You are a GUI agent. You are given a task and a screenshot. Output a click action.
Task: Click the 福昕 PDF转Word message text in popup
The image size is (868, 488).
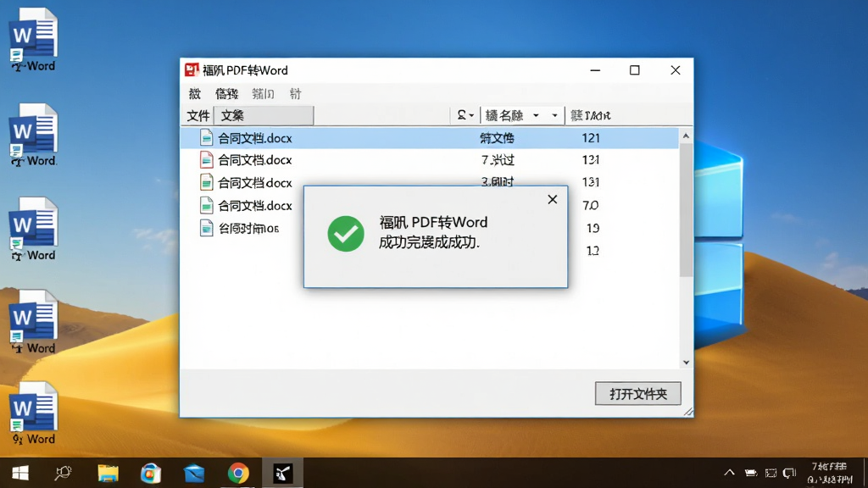[433, 223]
